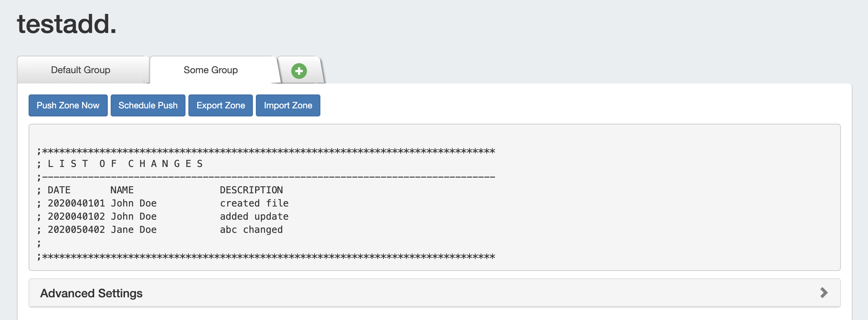Click the lone semicolon line
The width and height of the screenshot is (868, 320).
pos(39,243)
